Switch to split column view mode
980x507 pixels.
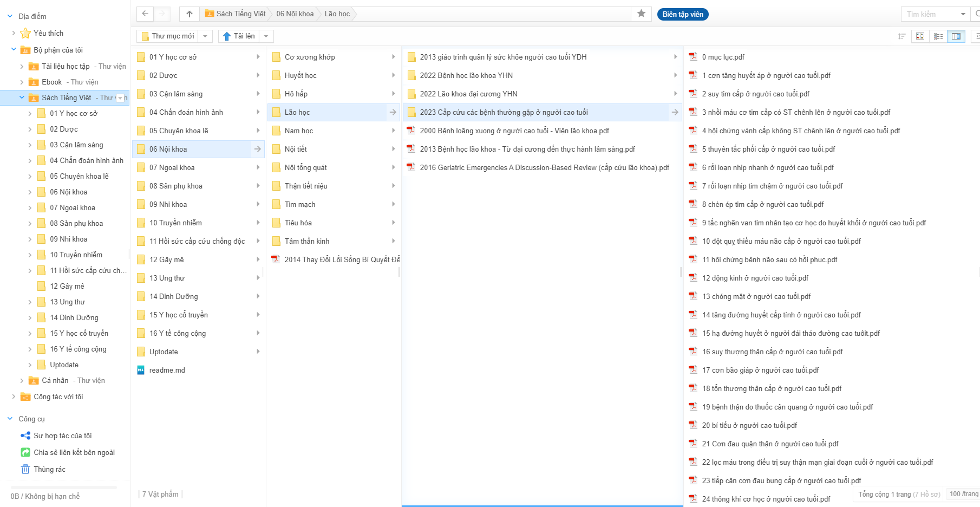click(x=956, y=36)
